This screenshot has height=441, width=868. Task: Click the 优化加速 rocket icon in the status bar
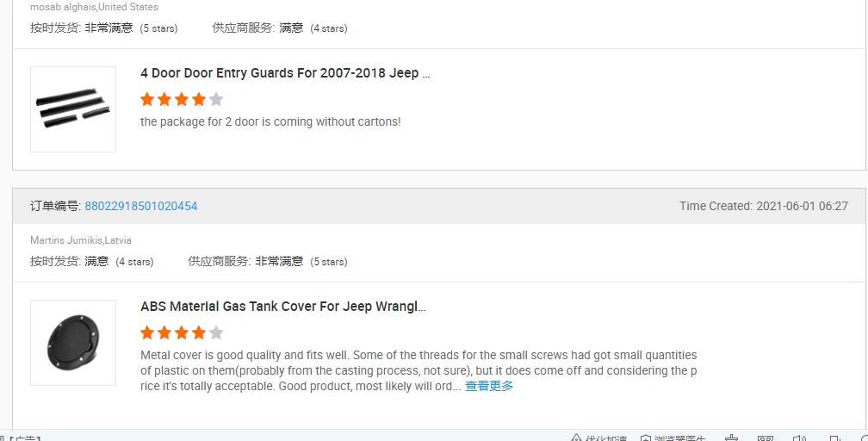(x=576, y=438)
